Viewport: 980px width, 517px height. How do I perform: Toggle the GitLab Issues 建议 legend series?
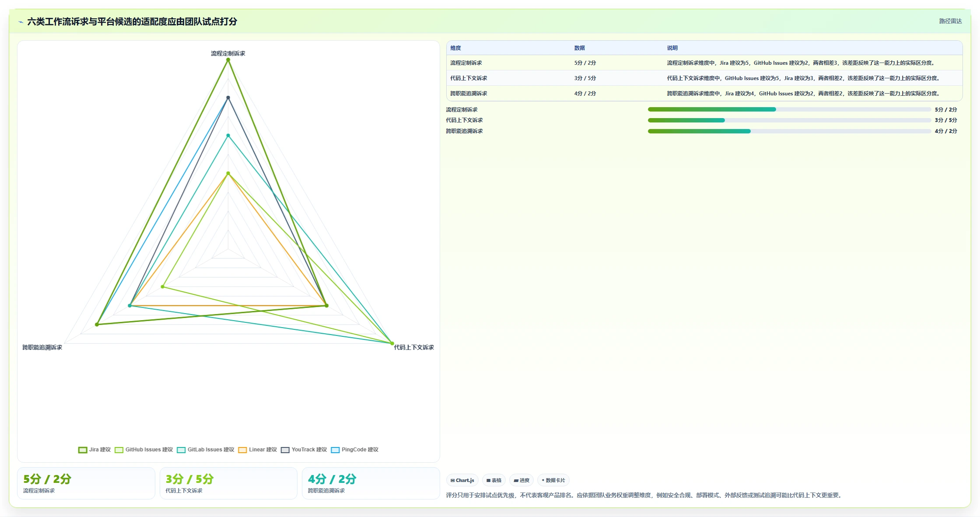tap(206, 450)
